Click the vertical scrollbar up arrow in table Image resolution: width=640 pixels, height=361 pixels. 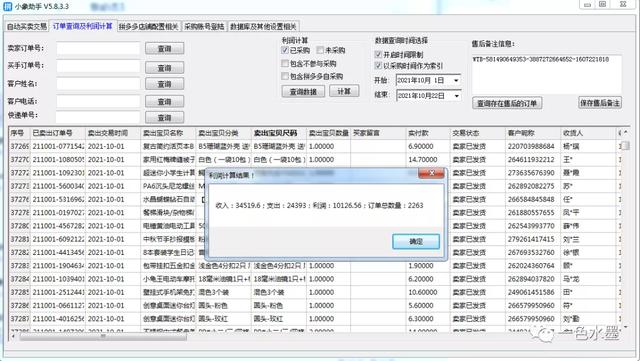626,133
